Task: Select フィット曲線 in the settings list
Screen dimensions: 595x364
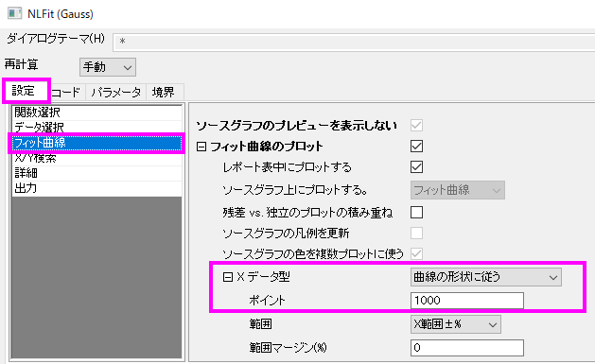Action: [96, 143]
